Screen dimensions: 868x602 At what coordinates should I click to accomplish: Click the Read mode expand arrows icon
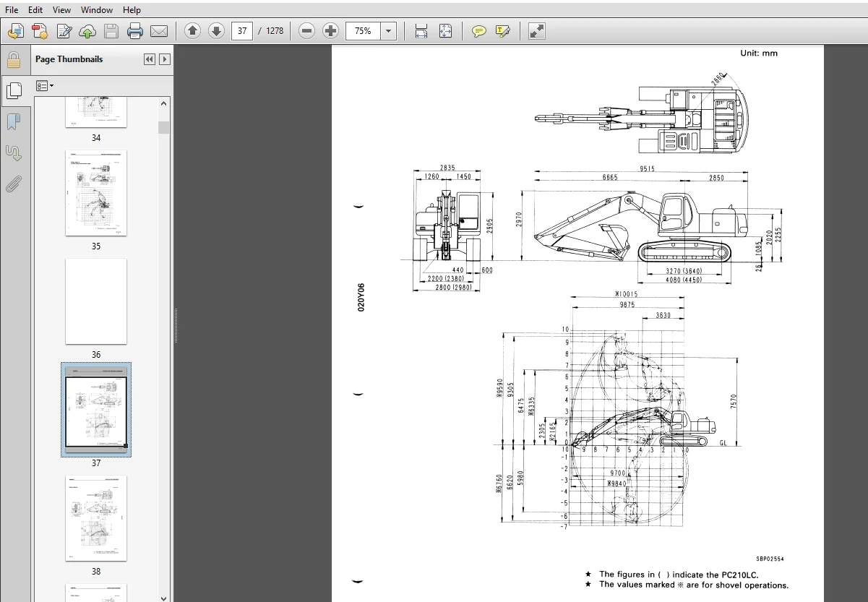[x=537, y=31]
